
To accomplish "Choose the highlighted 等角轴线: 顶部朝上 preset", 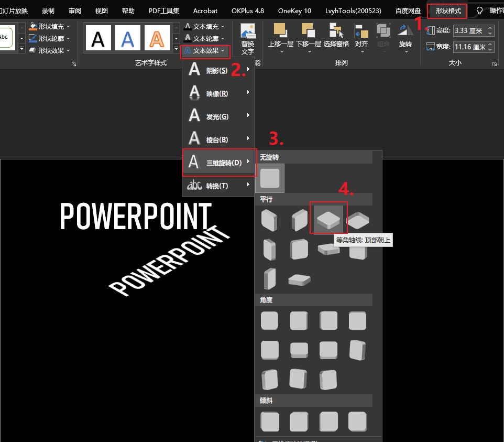I will pyautogui.click(x=328, y=220).
